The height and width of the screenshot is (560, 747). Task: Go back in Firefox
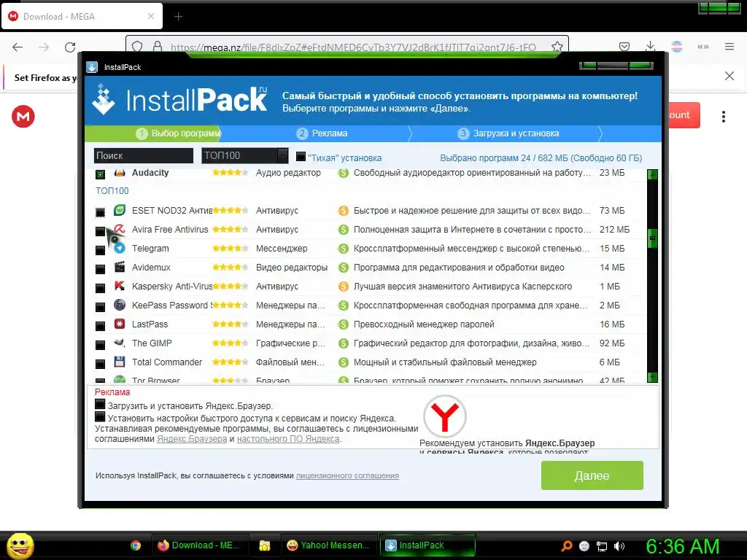pyautogui.click(x=18, y=47)
